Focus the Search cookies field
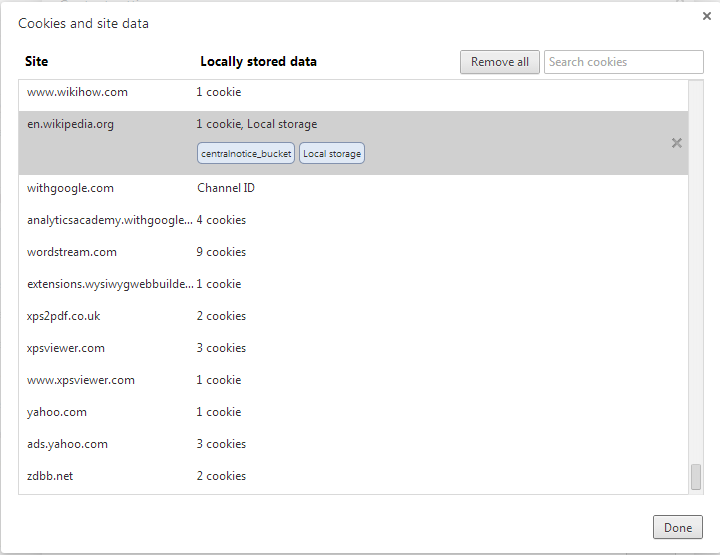This screenshot has width=720, height=555. (x=624, y=62)
